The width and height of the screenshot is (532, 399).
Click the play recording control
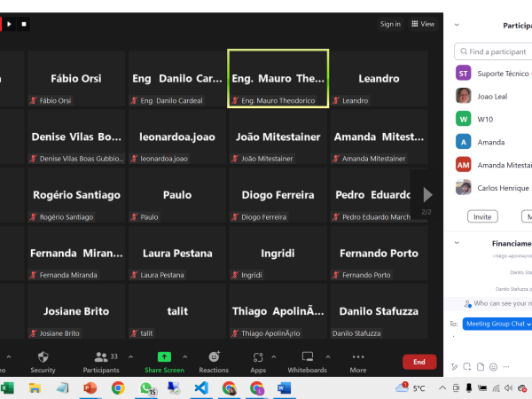(x=9, y=24)
